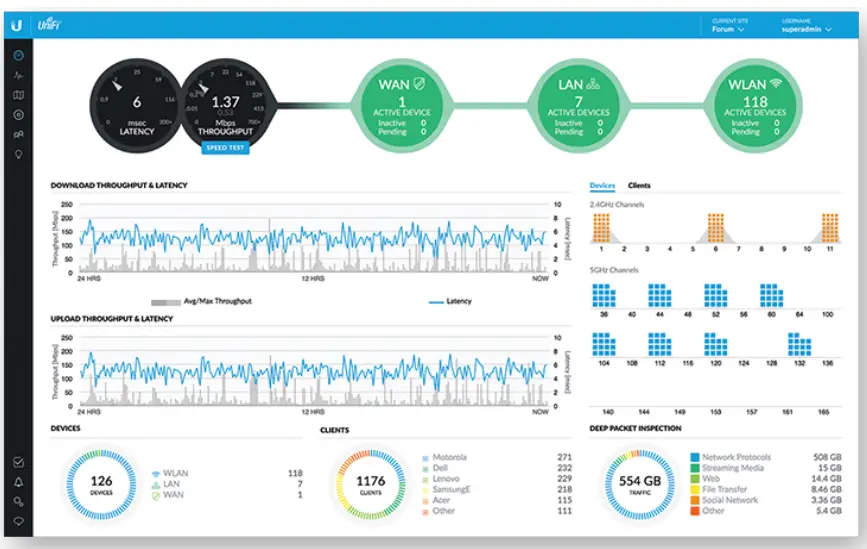867x549 pixels.
Task: Open the Insights lightbulb icon in sidebar
Action: [x=18, y=154]
